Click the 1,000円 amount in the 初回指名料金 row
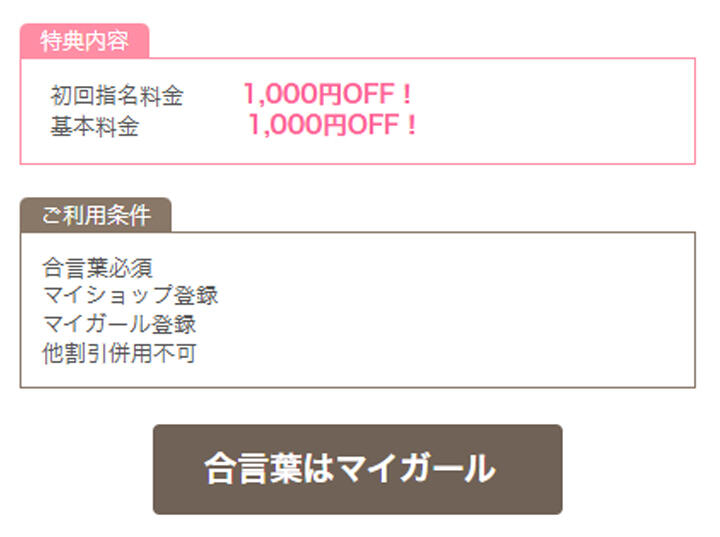Image resolution: width=720 pixels, height=537 pixels. click(x=293, y=95)
